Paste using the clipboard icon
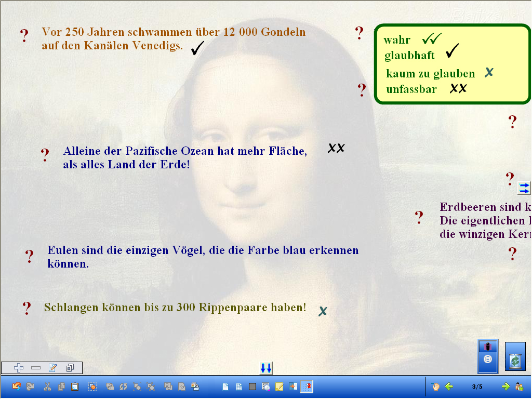 click(x=75, y=386)
